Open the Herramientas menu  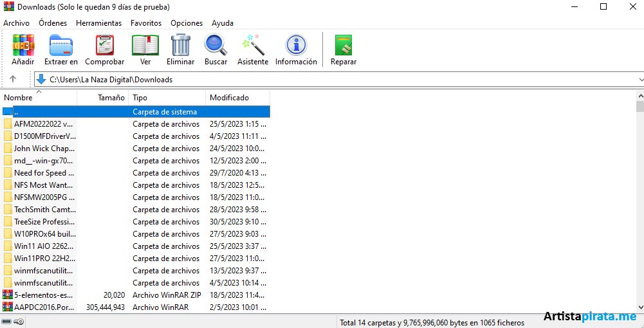(x=99, y=23)
